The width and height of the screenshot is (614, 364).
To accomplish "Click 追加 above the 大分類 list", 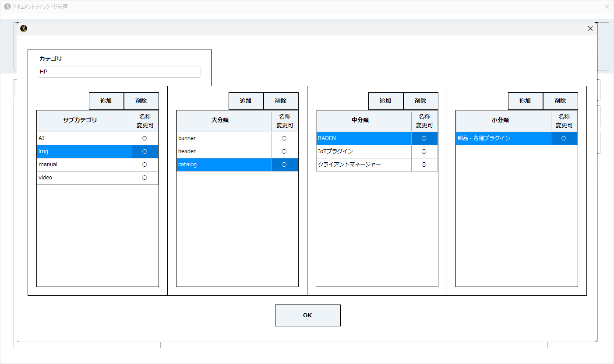I will (x=246, y=101).
